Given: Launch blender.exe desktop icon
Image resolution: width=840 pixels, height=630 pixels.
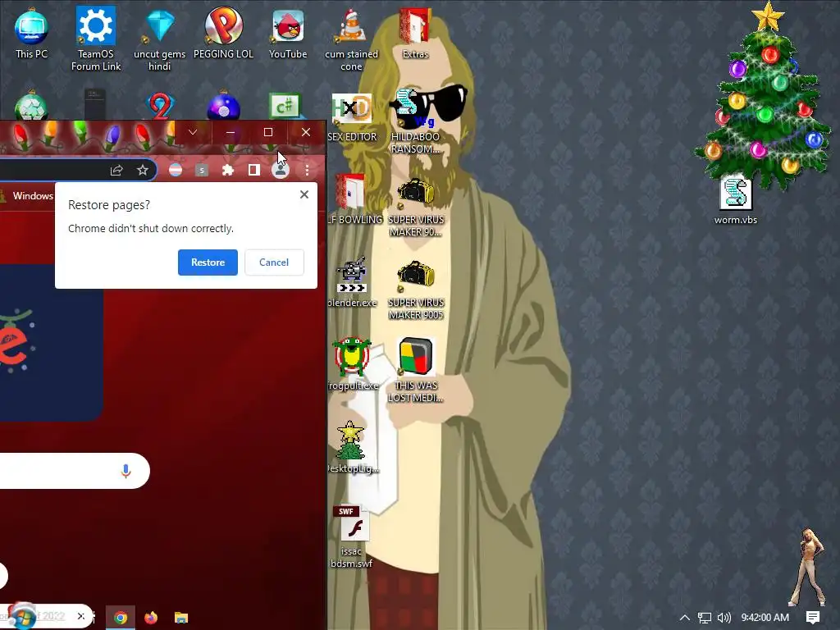Looking at the screenshot, I should 352,281.
